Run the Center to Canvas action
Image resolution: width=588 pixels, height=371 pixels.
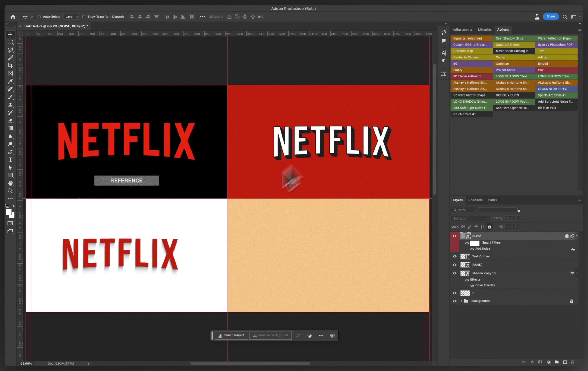[472, 57]
